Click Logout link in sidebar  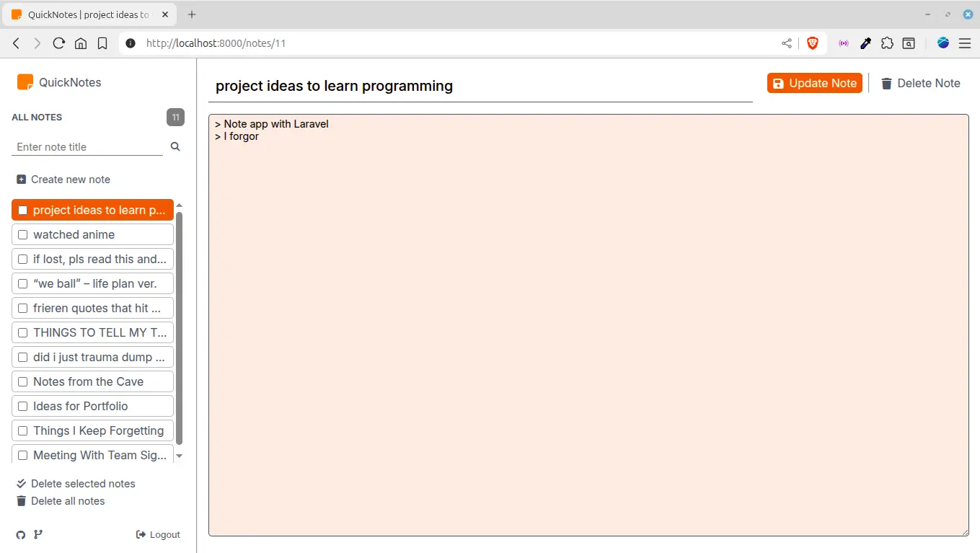(158, 534)
